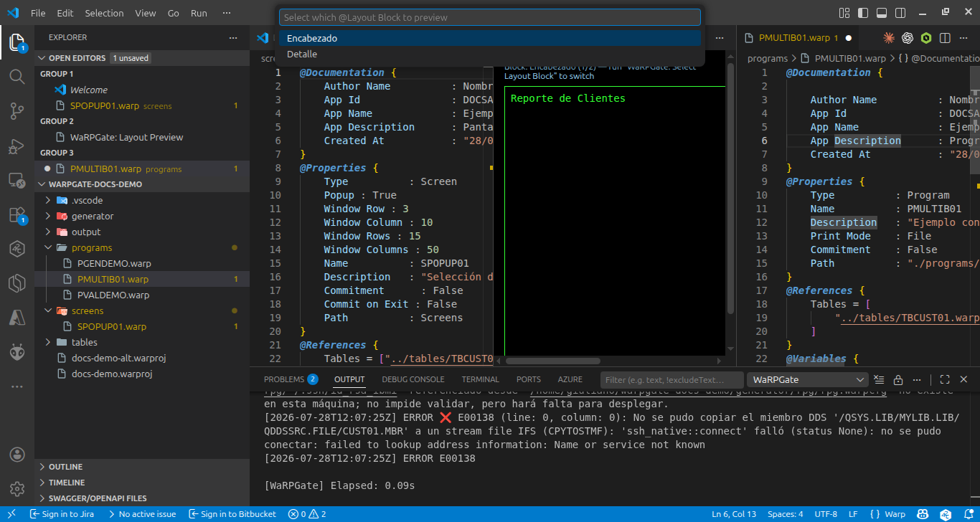This screenshot has height=522, width=980.
Task: Open more actions for PMULTIB01.warp editor group
Action: (x=963, y=38)
